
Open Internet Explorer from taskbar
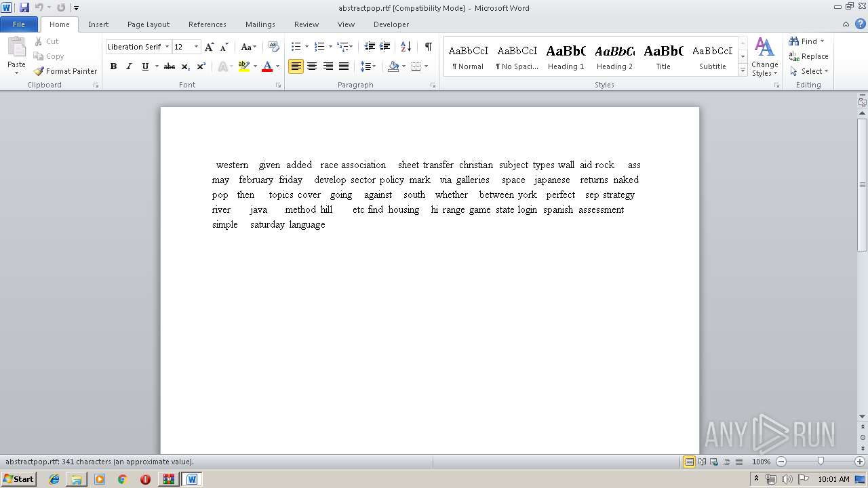[x=54, y=479]
